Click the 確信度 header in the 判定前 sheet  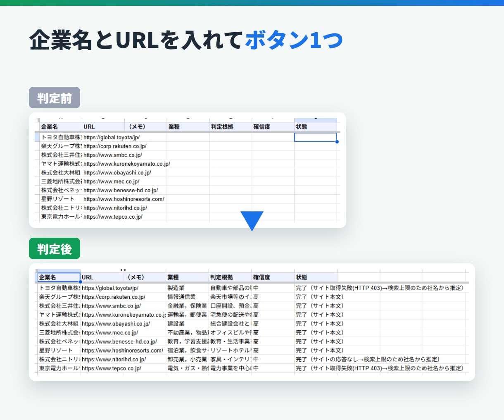[x=273, y=126]
